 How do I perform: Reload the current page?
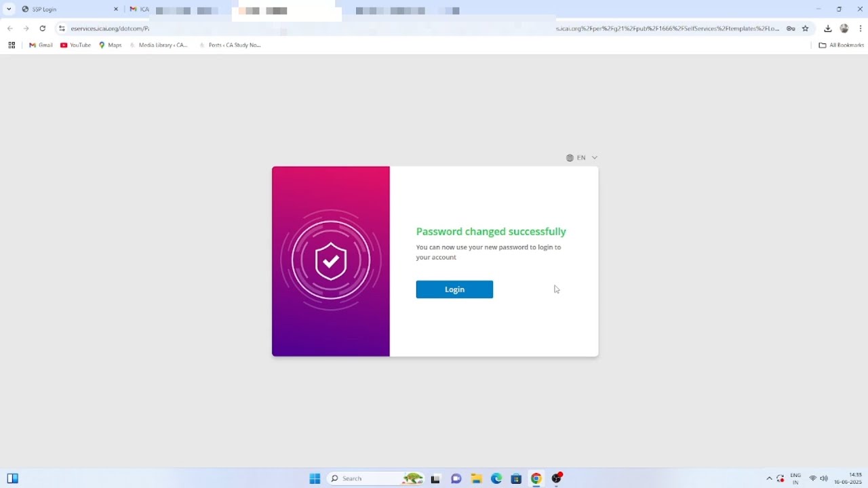tap(42, 28)
